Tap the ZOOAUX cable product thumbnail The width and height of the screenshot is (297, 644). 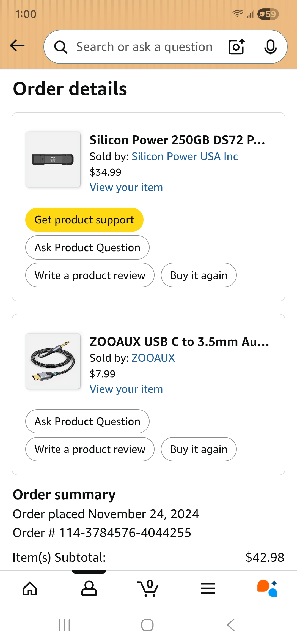click(x=53, y=361)
